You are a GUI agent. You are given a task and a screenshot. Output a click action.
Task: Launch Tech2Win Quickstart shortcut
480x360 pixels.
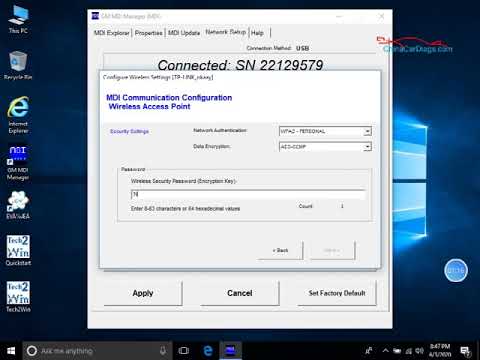click(18, 250)
